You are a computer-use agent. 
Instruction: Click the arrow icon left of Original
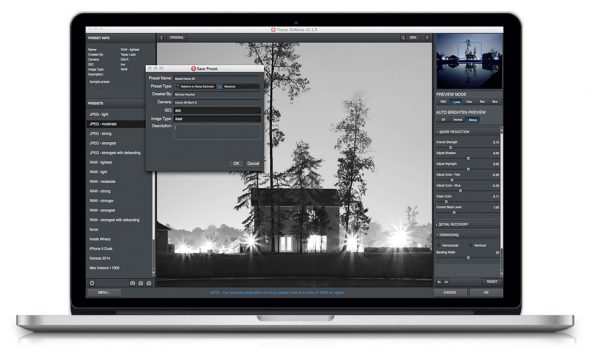coord(161,38)
